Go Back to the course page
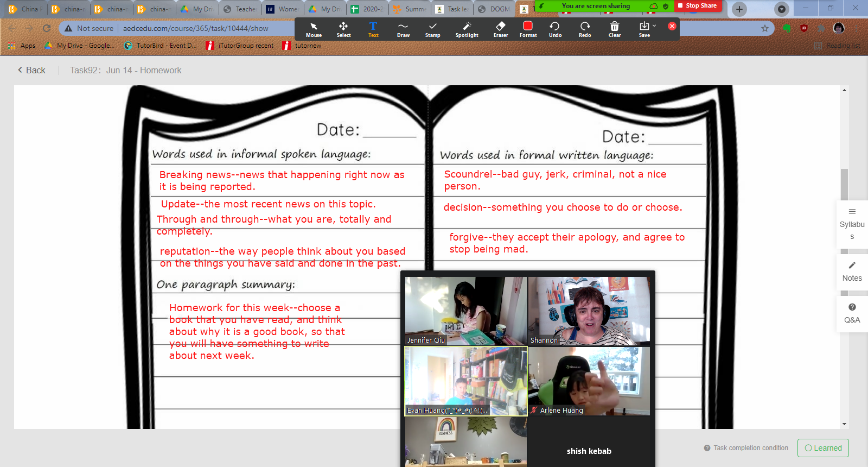The height and width of the screenshot is (467, 868). (x=31, y=70)
